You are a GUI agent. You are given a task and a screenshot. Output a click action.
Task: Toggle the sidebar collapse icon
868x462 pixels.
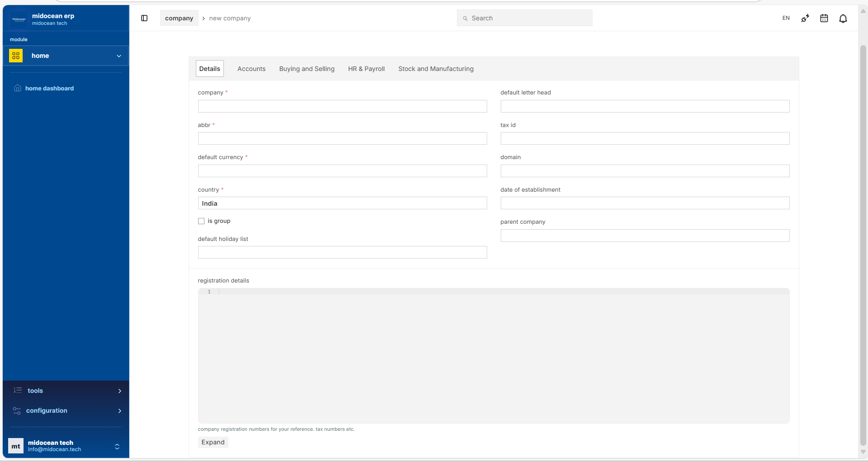pos(144,18)
